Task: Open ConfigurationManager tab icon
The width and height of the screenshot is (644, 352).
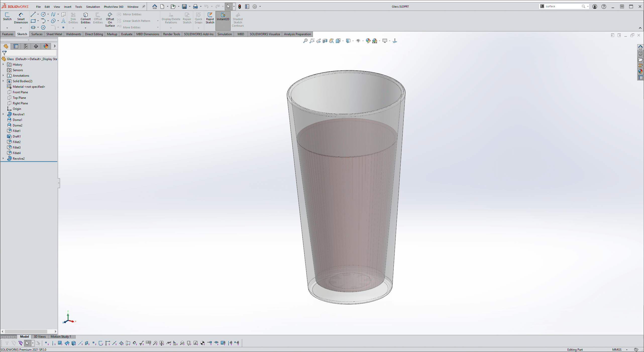Action: tap(26, 46)
